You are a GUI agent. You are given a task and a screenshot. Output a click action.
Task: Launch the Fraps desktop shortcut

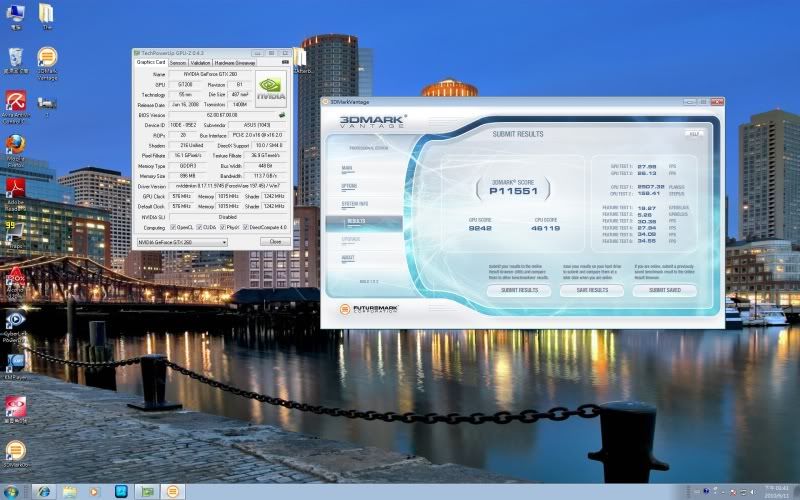tap(15, 235)
